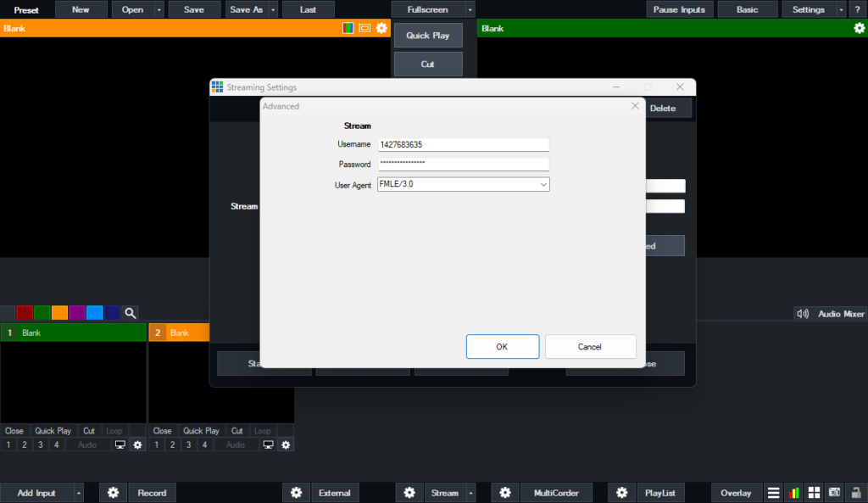
Task: Select the orange color swatch above input 1
Action: click(58, 312)
